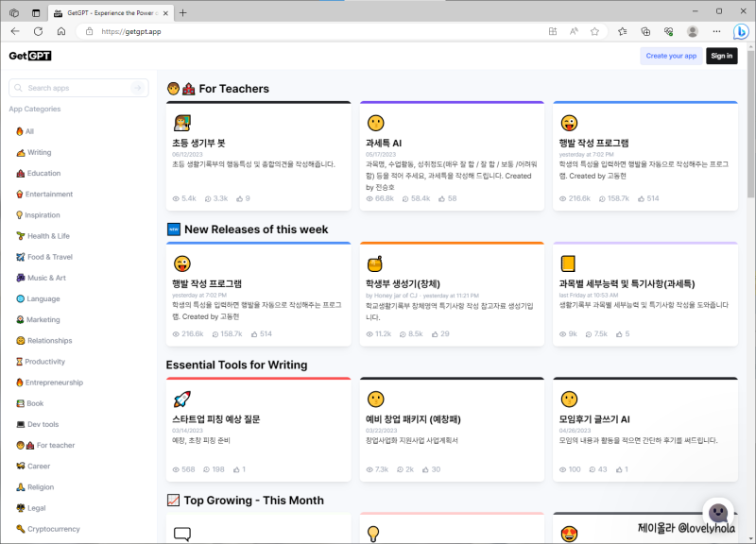Click the GetGPT logo
Screen dimensions: 756x544
[30, 56]
